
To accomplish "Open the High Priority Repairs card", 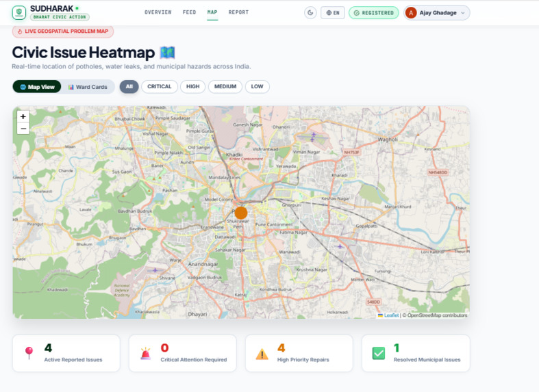I will pyautogui.click(x=299, y=353).
